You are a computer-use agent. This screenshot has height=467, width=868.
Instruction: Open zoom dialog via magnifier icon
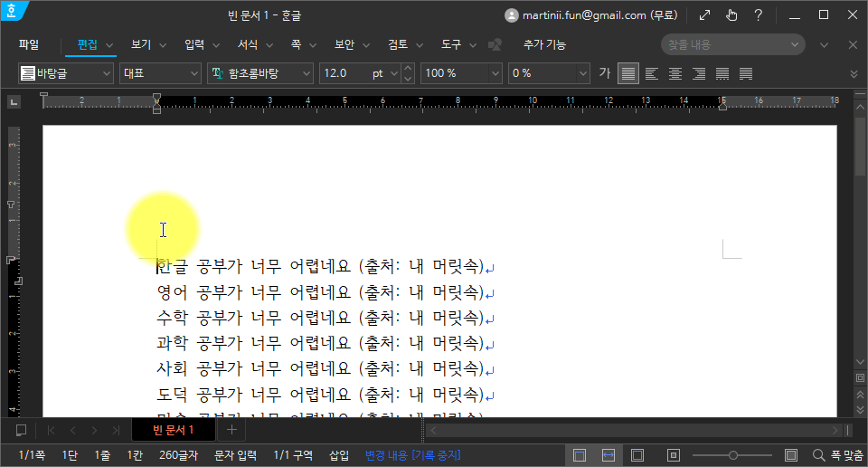point(819,455)
